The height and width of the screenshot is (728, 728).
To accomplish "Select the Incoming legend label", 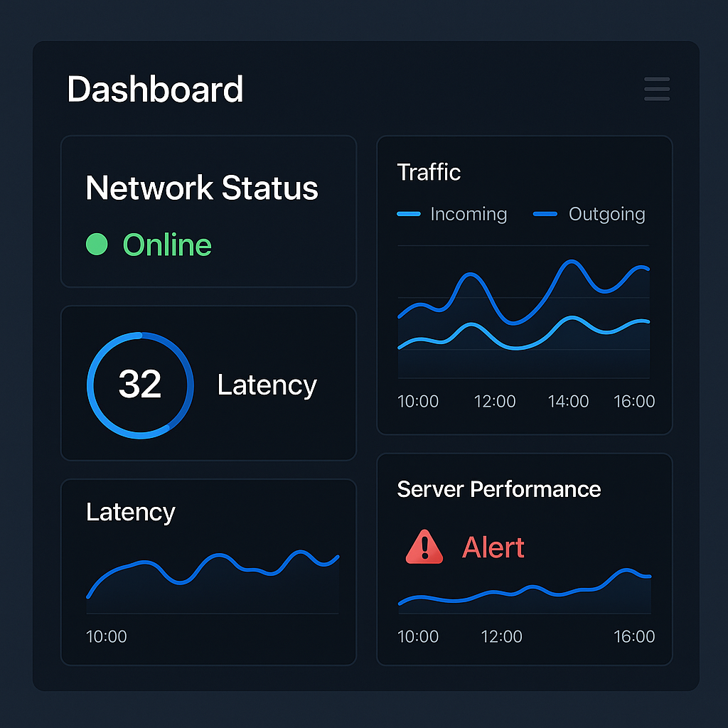I will coord(469,215).
